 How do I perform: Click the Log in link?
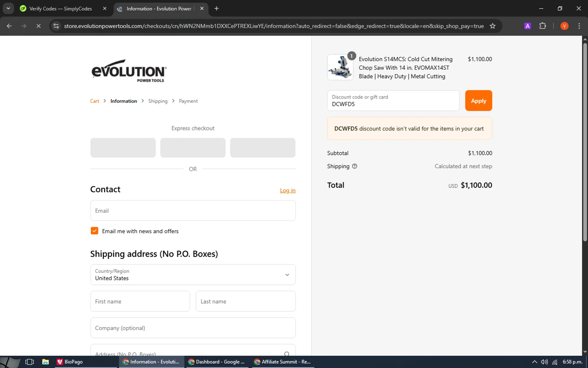coord(288,190)
